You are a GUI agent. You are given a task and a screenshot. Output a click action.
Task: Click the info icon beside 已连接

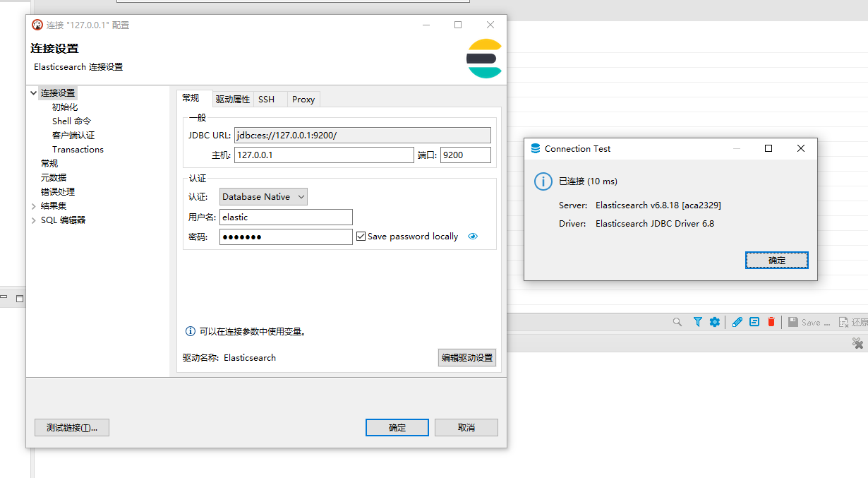click(x=543, y=181)
